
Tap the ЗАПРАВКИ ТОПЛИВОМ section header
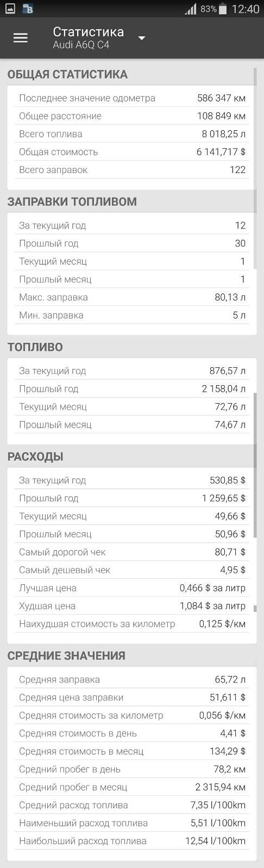pyautogui.click(x=72, y=202)
